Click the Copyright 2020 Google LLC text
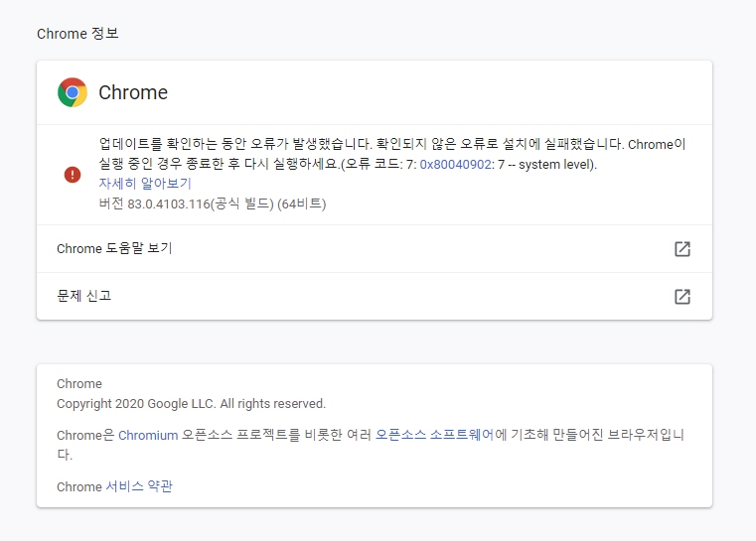 coord(191,404)
